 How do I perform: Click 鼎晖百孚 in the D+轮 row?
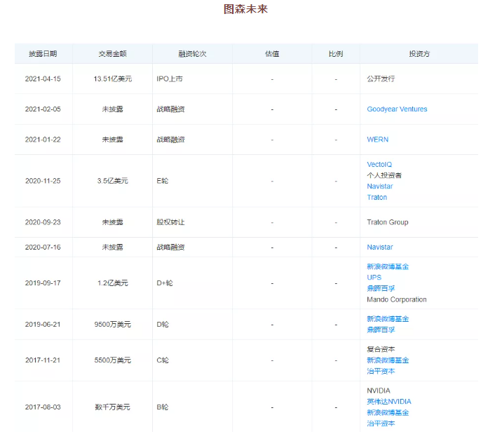pyautogui.click(x=381, y=289)
